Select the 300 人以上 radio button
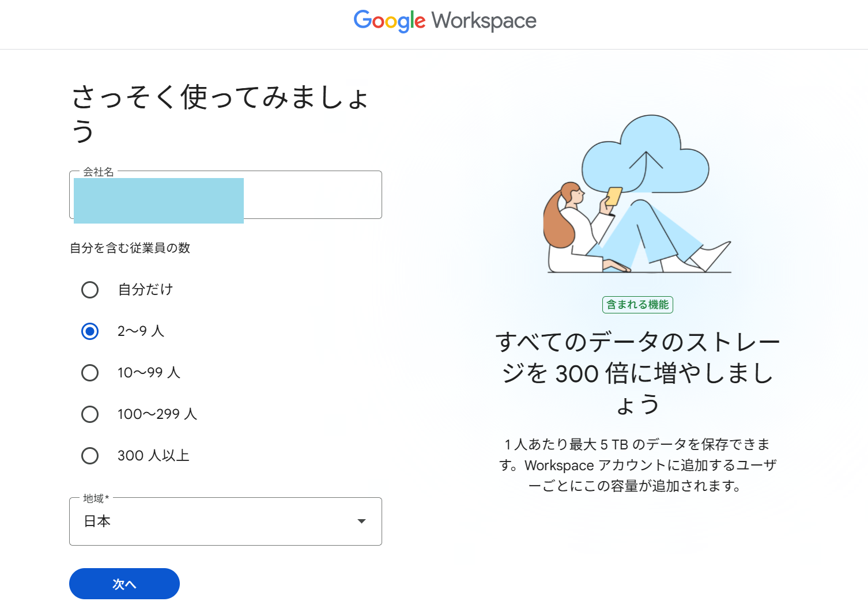868x605 pixels. (x=90, y=456)
